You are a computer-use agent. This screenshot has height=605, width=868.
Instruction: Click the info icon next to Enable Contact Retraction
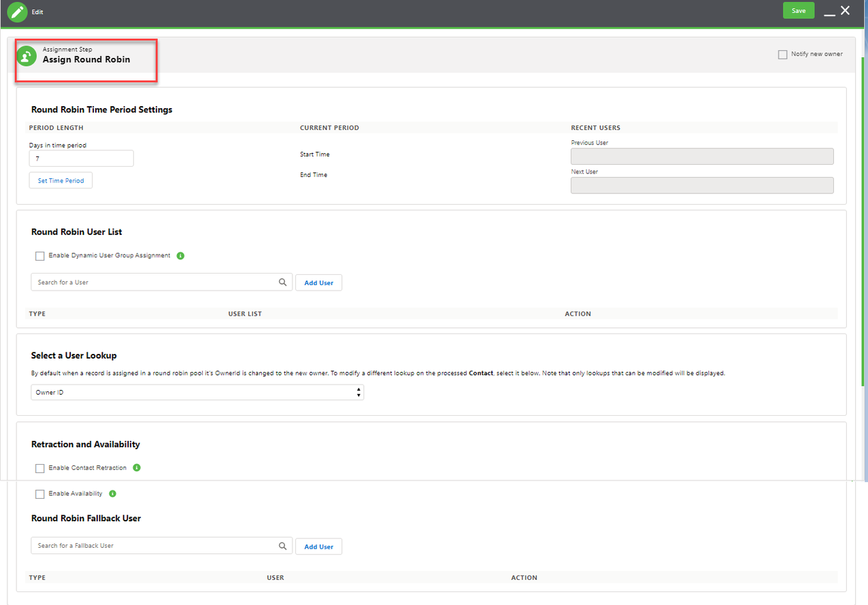coord(136,468)
